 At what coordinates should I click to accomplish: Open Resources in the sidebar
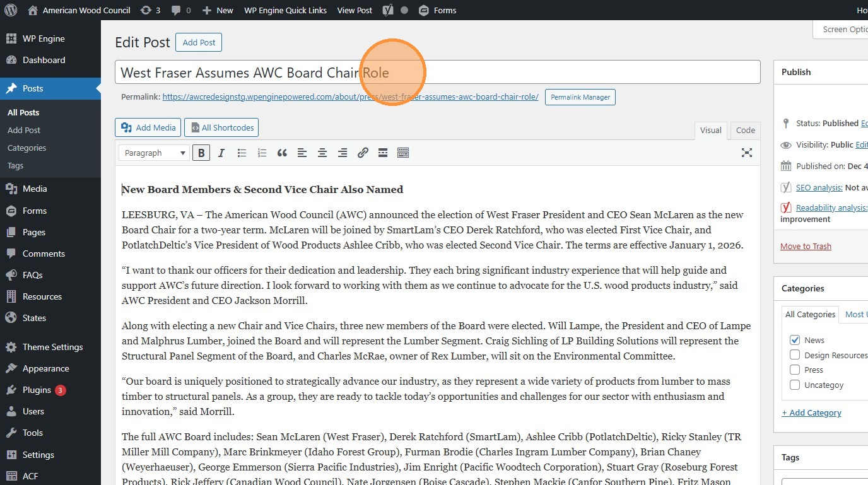[50, 296]
